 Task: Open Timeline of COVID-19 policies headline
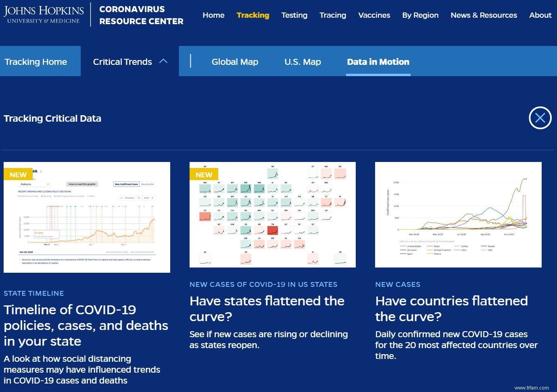click(x=86, y=325)
